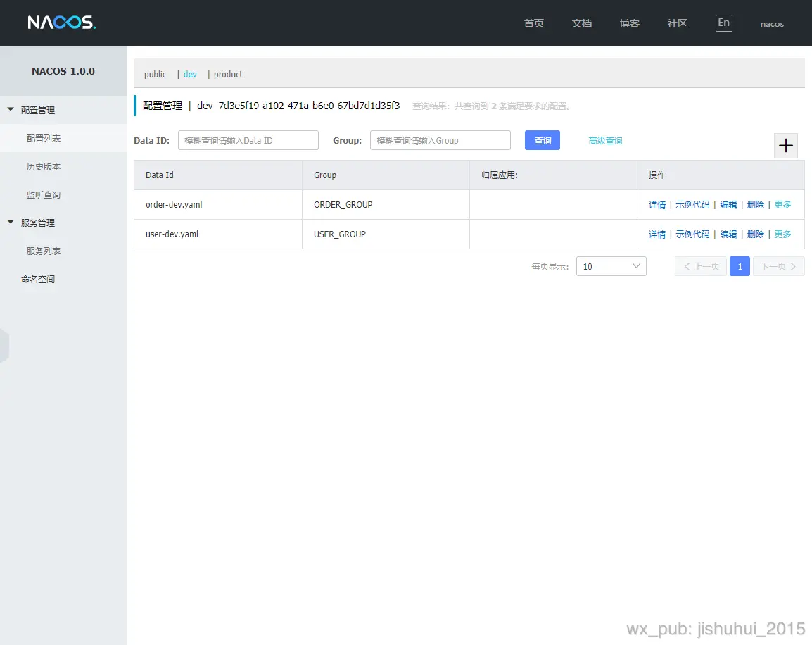Open the 高级查询 advanced query link
The image size is (812, 645).
point(605,140)
